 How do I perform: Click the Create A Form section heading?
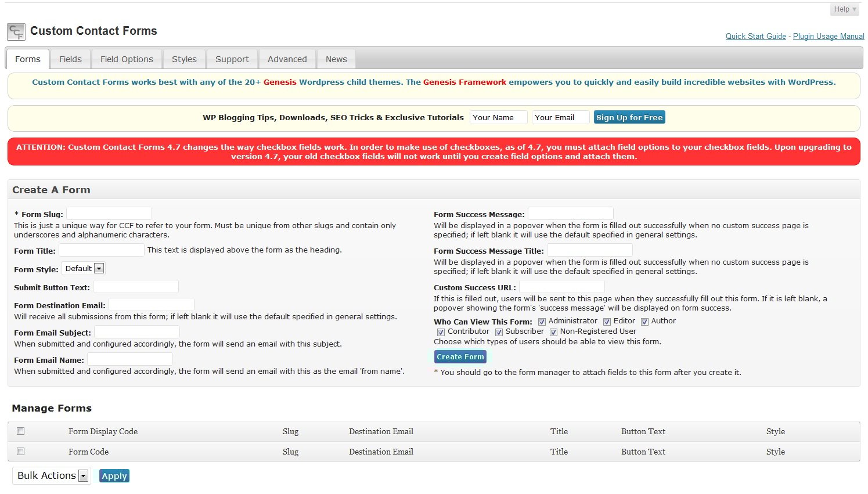click(51, 190)
